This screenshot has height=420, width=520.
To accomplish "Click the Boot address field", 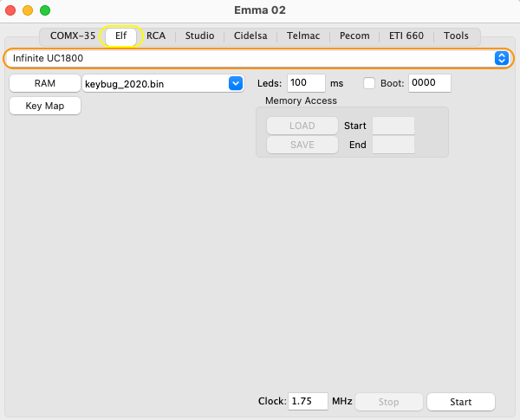I will pos(430,83).
